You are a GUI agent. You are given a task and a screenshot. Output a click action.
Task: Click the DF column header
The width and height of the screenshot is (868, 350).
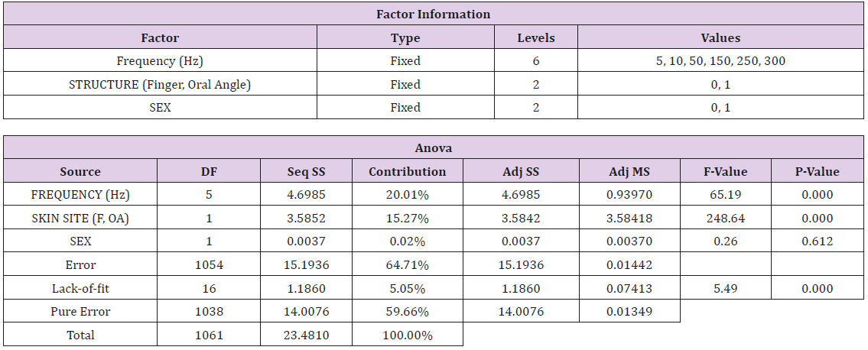(x=208, y=172)
